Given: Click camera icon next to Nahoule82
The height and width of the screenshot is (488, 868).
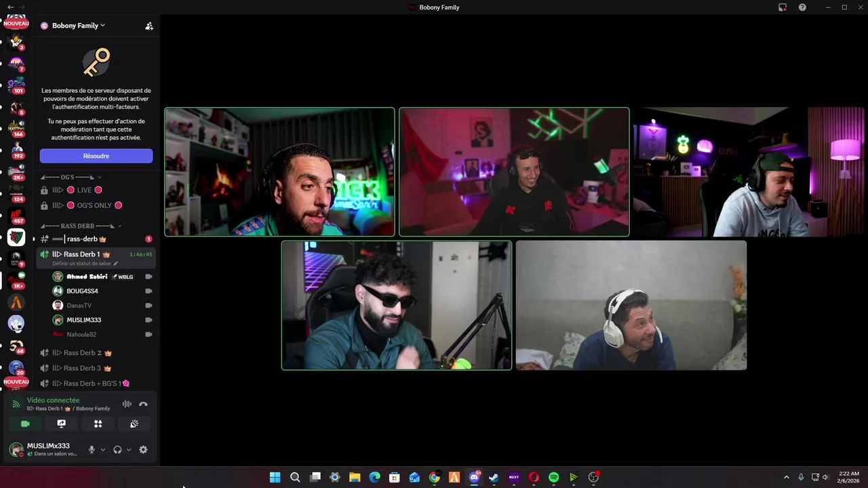Looking at the screenshot, I should coord(149,335).
